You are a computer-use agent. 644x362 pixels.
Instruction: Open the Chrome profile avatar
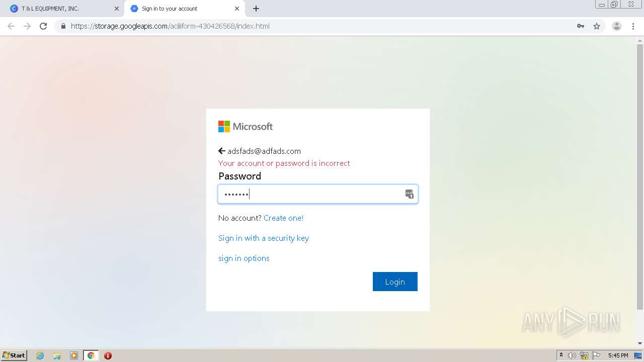[617, 26]
